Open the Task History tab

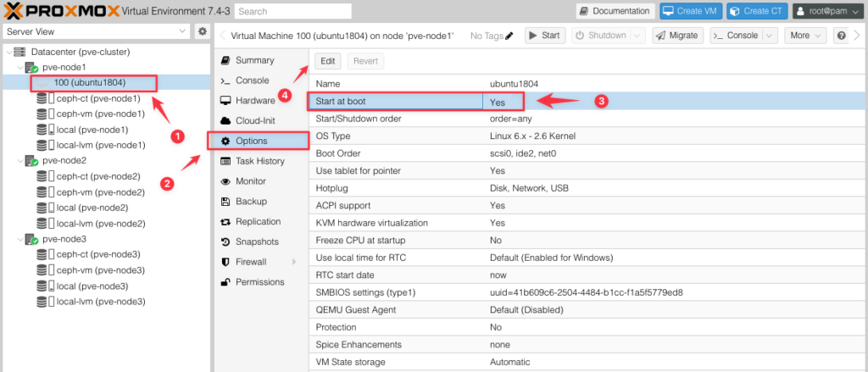259,161
